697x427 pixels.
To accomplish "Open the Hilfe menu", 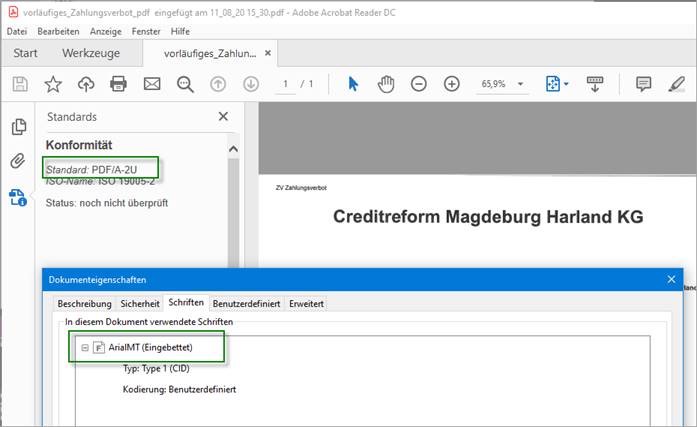I will point(180,32).
